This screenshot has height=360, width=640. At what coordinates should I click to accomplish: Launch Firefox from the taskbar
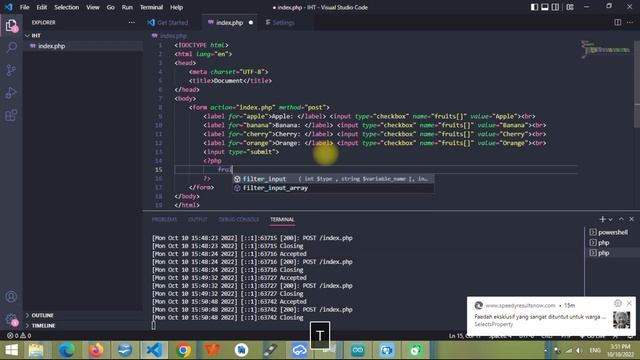click(x=96, y=350)
